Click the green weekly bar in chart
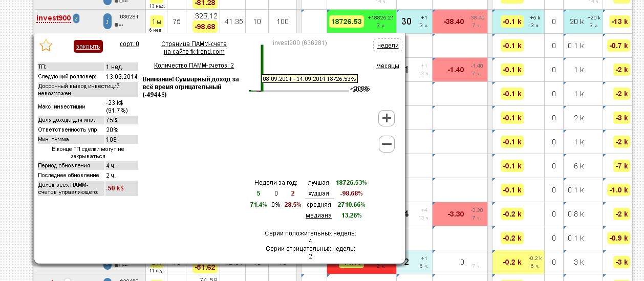This screenshot has height=281, width=644. 262,61
